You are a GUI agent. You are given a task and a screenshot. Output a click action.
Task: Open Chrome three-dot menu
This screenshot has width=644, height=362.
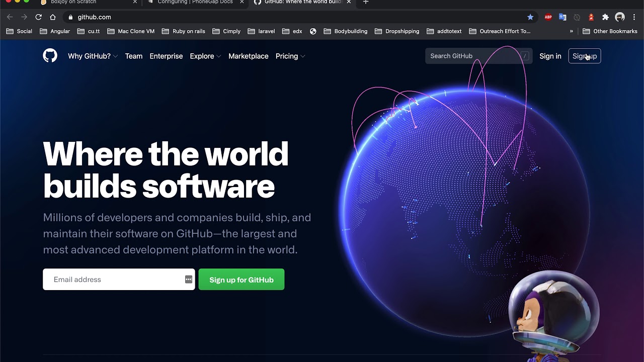coord(634,17)
